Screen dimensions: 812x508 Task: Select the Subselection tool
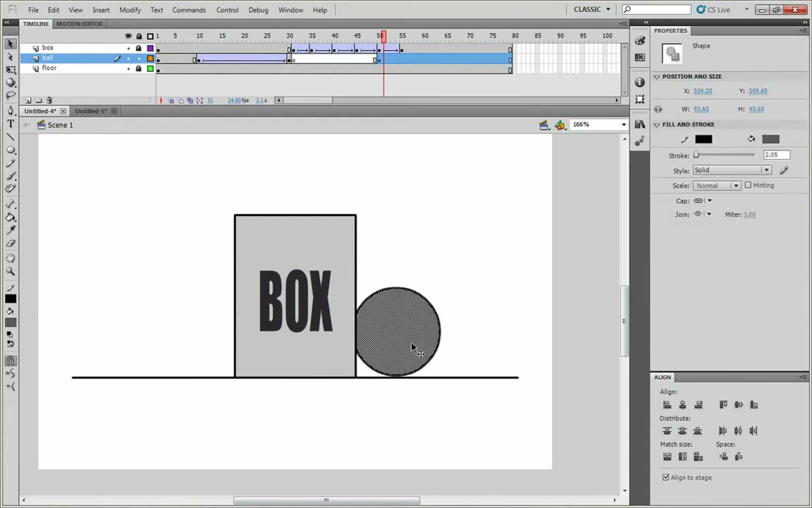point(11,56)
